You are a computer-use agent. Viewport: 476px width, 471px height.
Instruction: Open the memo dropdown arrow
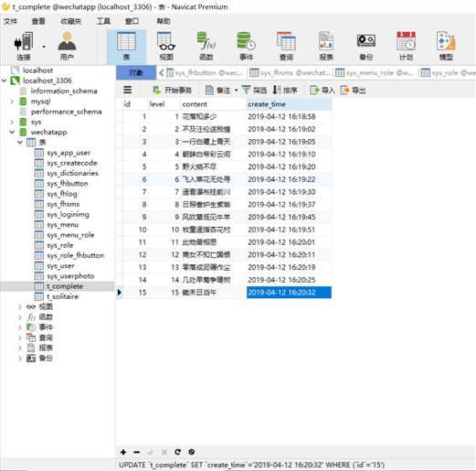tap(236, 91)
